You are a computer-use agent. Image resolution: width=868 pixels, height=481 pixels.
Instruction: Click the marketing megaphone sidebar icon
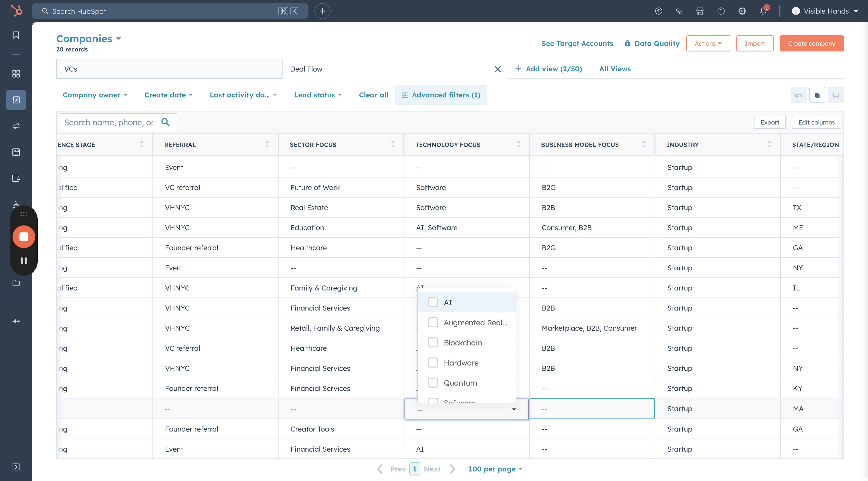click(x=16, y=126)
